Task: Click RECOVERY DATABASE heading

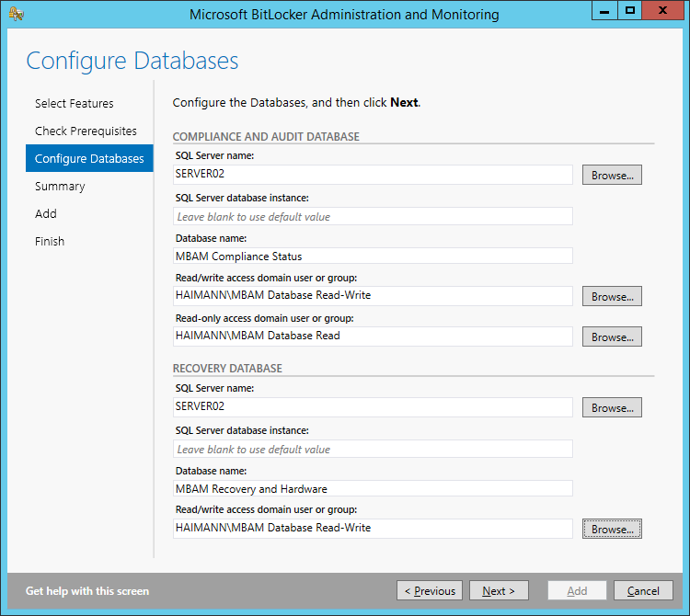Action: coord(227,369)
